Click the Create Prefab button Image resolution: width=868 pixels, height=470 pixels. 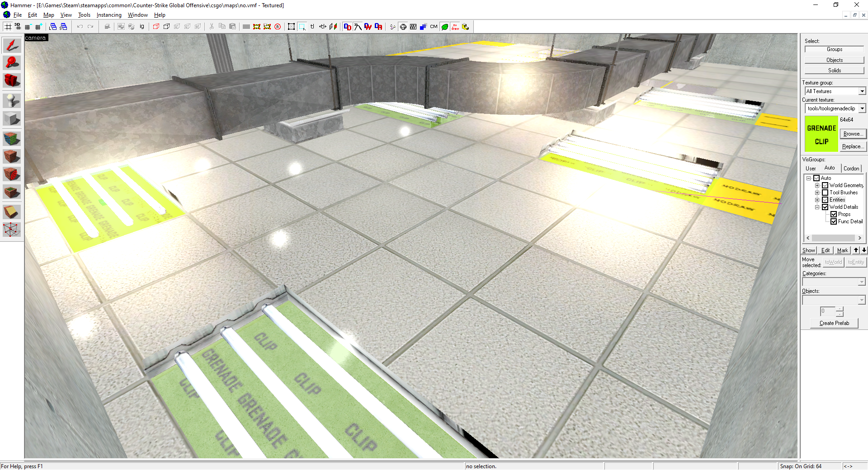point(834,323)
